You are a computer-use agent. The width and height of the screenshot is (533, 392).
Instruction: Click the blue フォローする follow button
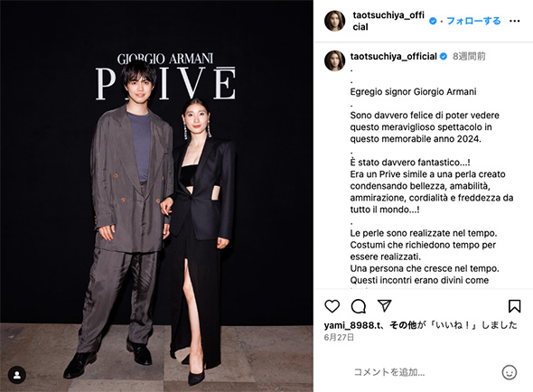point(473,21)
